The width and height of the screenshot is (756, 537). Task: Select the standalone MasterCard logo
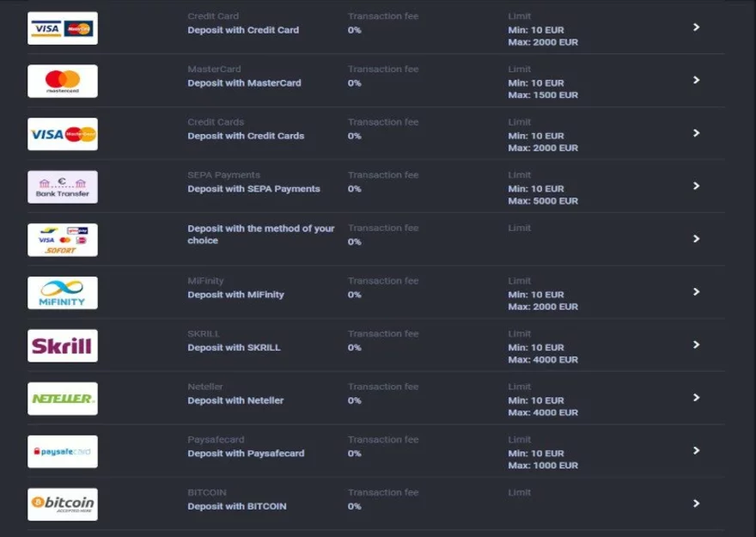tap(62, 82)
